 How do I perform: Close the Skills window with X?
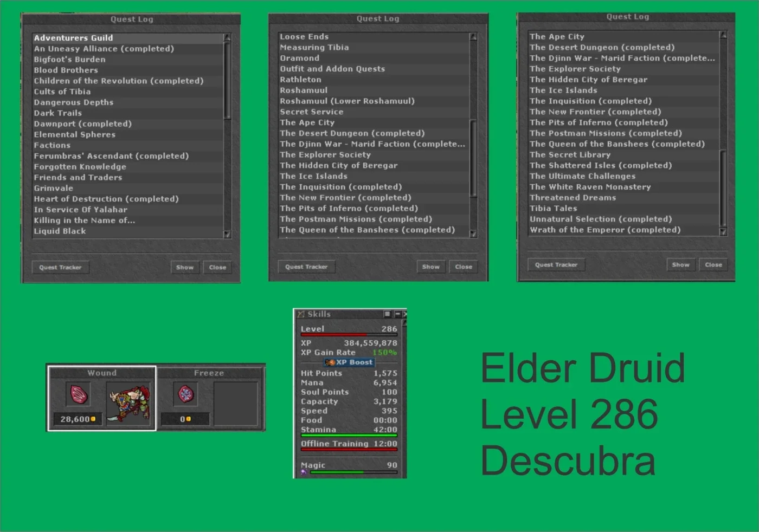click(x=404, y=314)
